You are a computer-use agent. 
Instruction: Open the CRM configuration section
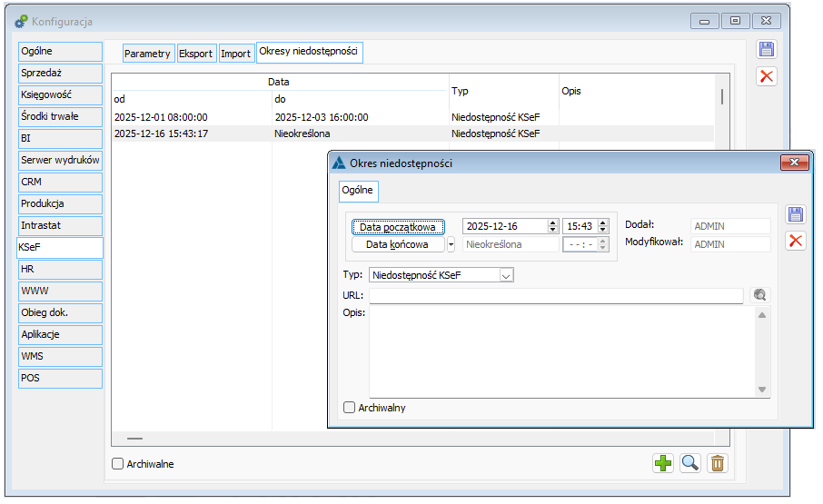pos(60,182)
